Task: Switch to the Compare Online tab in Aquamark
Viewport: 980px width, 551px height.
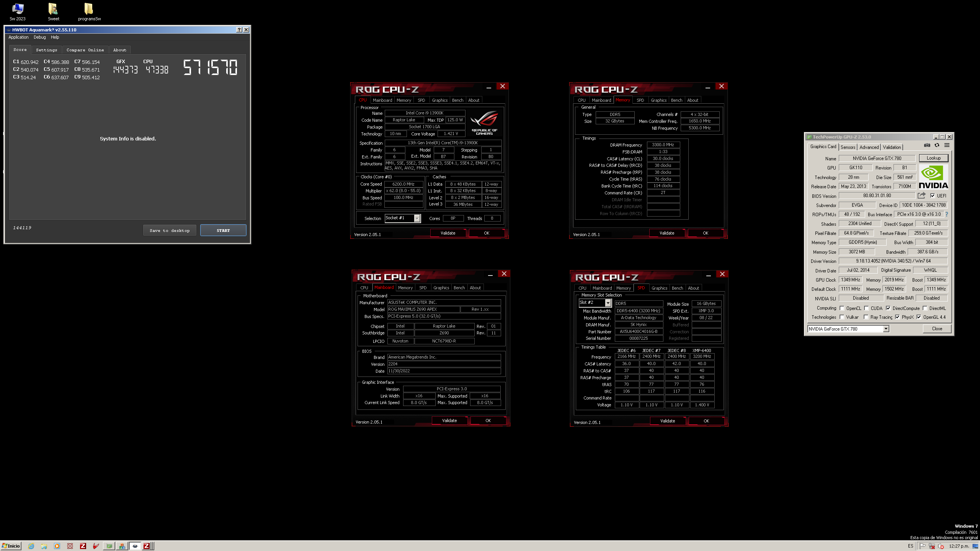Action: pos(85,50)
